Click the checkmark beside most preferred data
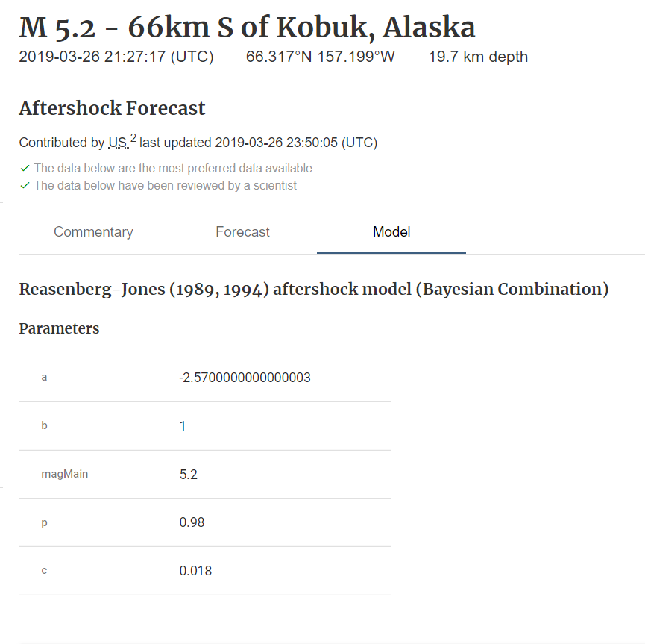Screen dimensions: 645x644 click(x=25, y=169)
